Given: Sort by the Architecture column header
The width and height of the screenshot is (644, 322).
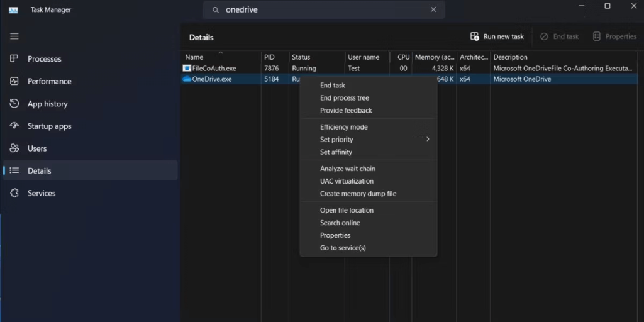Looking at the screenshot, I should click(473, 57).
